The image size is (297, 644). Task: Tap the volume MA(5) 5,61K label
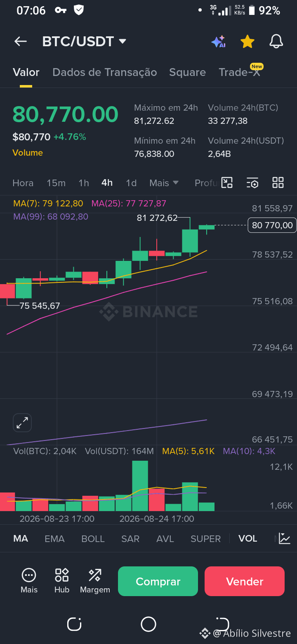[x=189, y=451]
